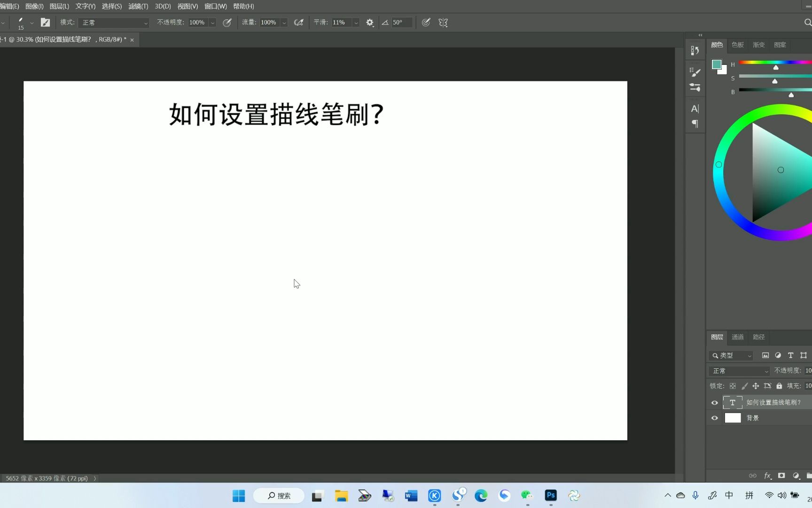This screenshot has height=508, width=812.
Task: Open the blend mode dropdown in Layers panel
Action: point(739,371)
